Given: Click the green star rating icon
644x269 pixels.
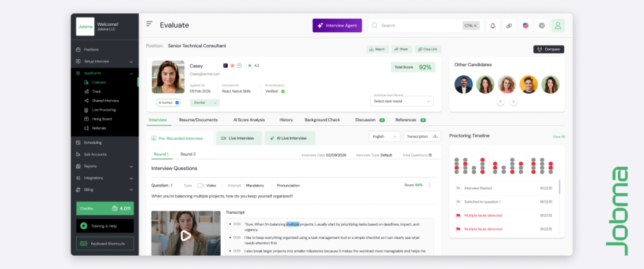Looking at the screenshot, I should pyautogui.click(x=250, y=66).
